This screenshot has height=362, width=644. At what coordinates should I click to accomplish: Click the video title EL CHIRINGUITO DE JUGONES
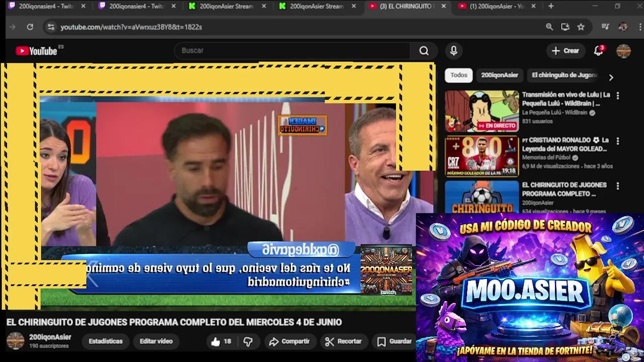click(174, 322)
